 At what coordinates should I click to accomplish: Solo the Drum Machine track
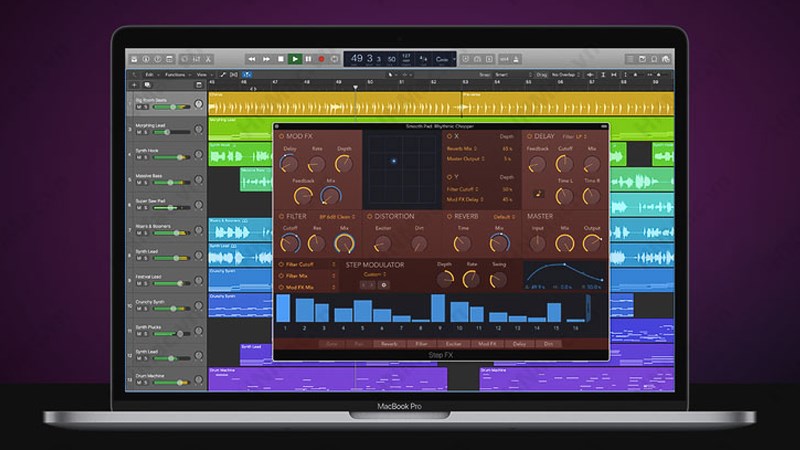click(x=145, y=383)
